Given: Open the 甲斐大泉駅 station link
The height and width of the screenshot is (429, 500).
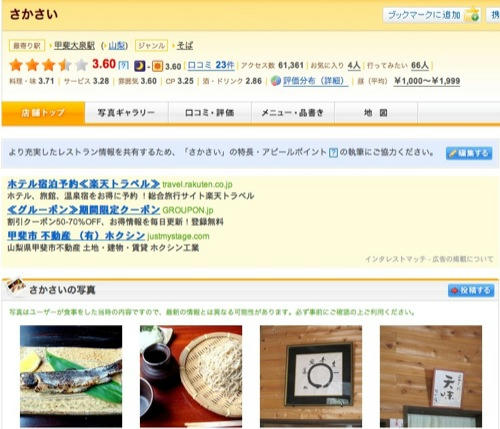Looking at the screenshot, I should coord(75,45).
